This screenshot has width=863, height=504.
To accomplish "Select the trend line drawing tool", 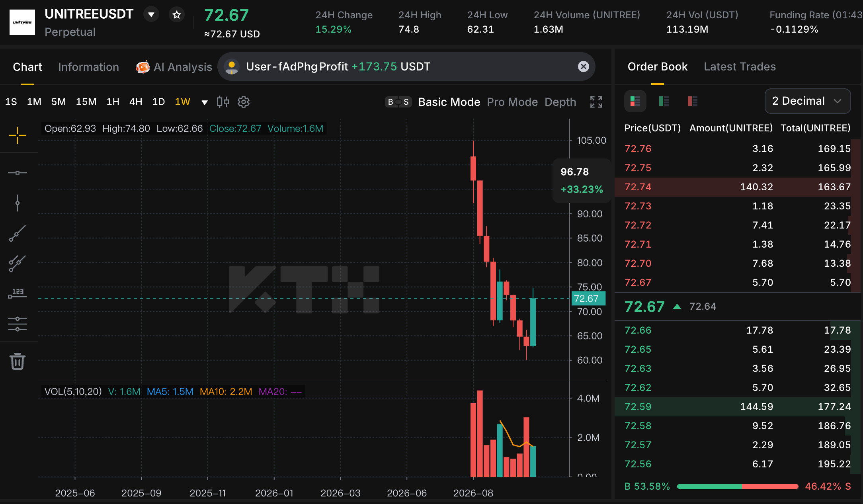I will click(18, 233).
